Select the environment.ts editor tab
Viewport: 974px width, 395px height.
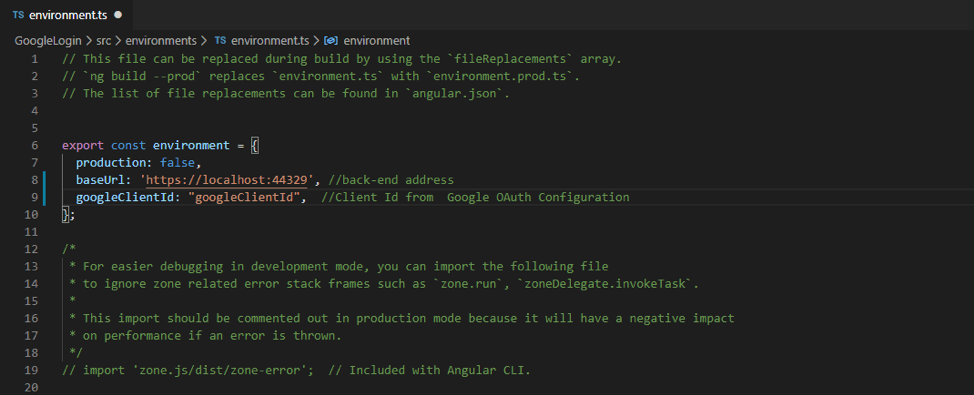point(66,14)
